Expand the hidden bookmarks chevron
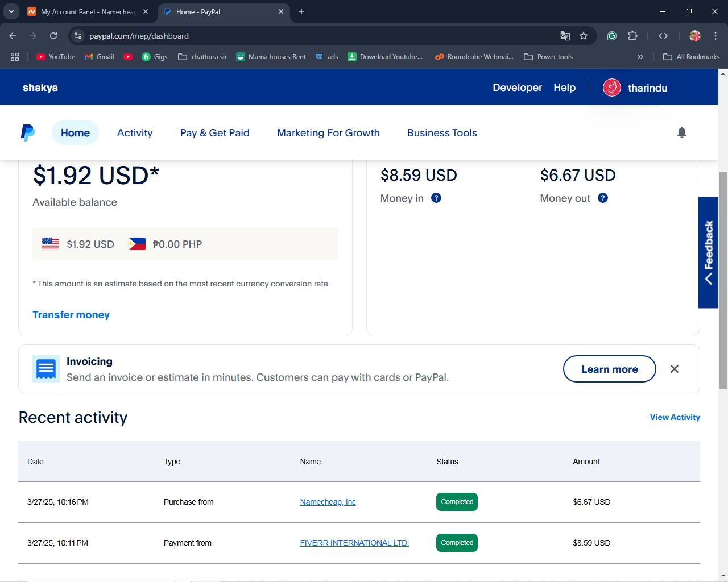728x582 pixels. [x=640, y=57]
